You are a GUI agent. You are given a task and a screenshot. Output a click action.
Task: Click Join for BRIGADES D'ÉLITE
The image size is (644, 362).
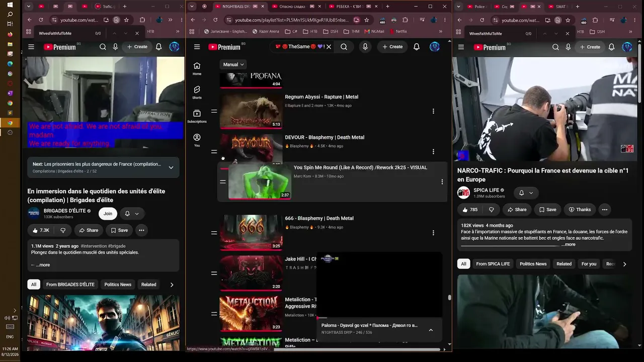tap(108, 214)
